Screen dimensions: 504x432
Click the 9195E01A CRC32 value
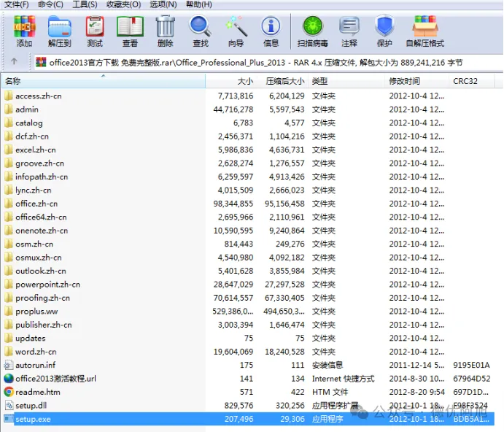[x=471, y=365]
